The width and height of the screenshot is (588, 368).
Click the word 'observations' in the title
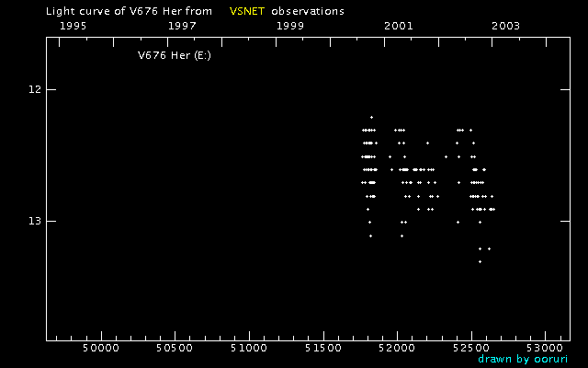point(308,11)
